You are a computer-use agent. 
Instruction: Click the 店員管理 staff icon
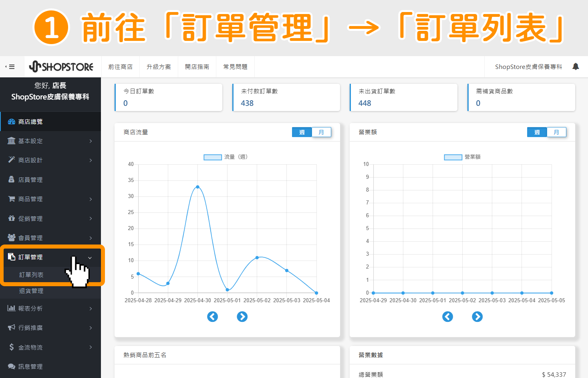point(12,179)
